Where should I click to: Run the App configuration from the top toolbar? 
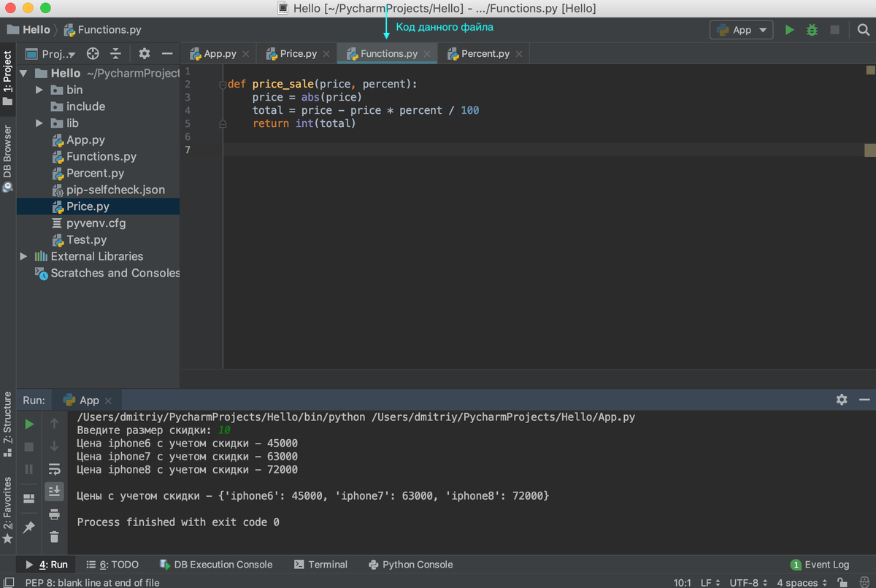click(789, 30)
